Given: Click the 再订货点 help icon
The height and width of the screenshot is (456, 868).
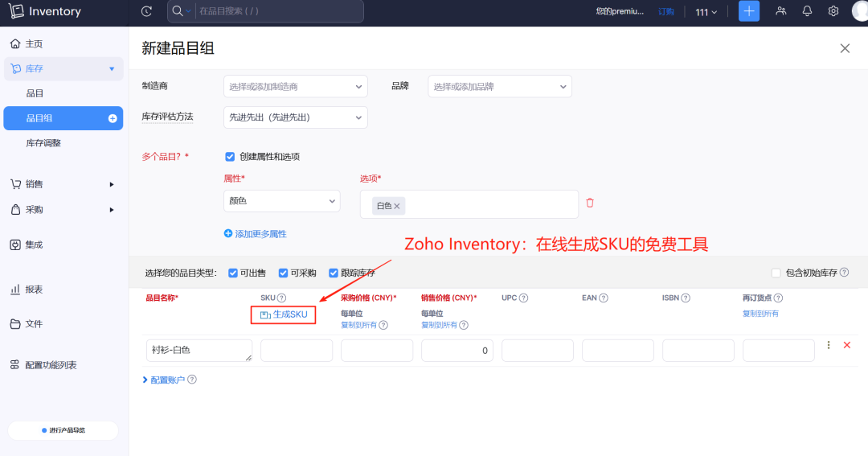Looking at the screenshot, I should tap(778, 298).
